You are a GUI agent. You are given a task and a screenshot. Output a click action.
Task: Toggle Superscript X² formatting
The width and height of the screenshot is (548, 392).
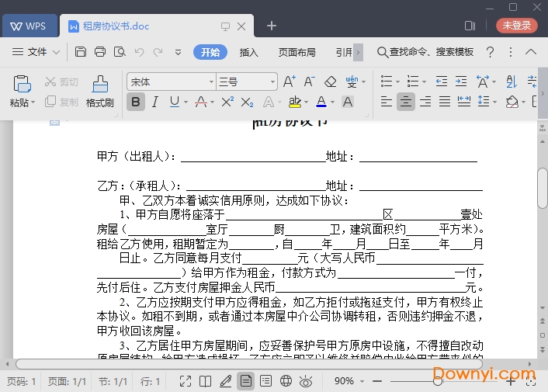coord(227,102)
